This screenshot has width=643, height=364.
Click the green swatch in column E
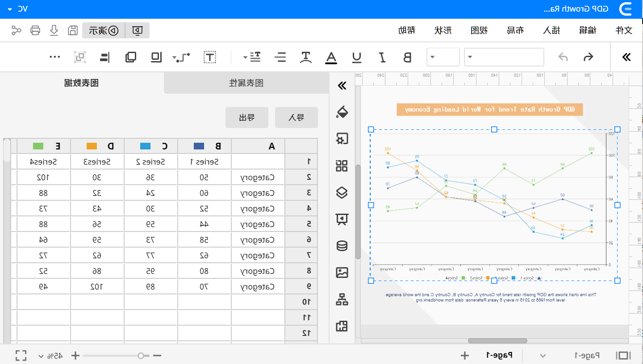pos(38,146)
